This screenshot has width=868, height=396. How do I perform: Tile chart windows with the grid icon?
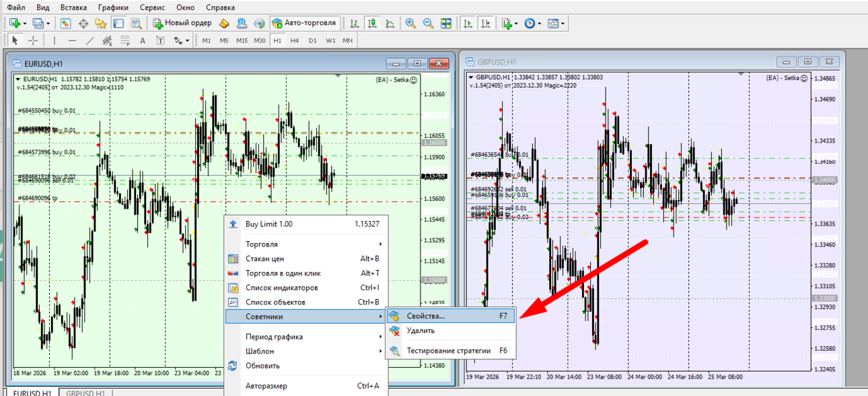[x=445, y=23]
